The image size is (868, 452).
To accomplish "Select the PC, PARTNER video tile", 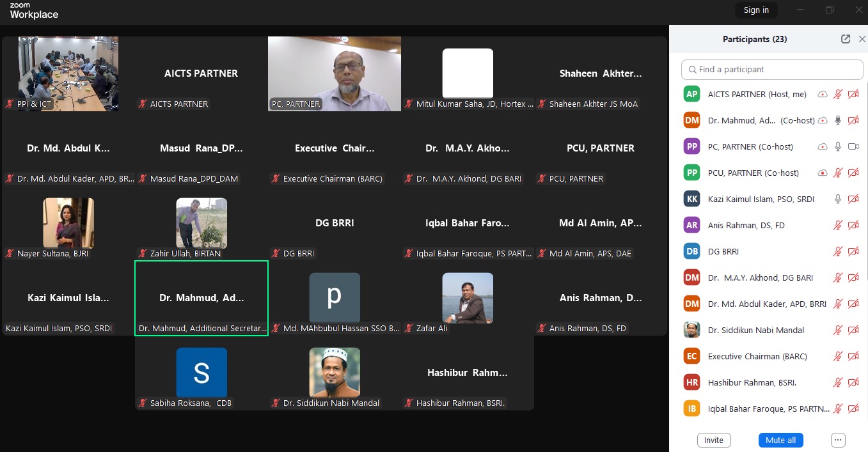I will tap(335, 74).
